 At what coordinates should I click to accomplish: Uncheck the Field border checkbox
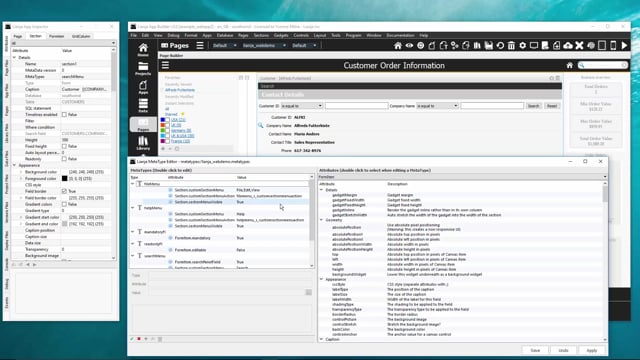[x=64, y=191]
